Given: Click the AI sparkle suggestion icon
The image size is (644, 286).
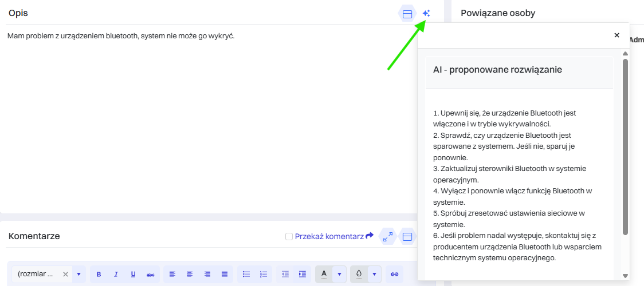Looking at the screenshot, I should (426, 14).
